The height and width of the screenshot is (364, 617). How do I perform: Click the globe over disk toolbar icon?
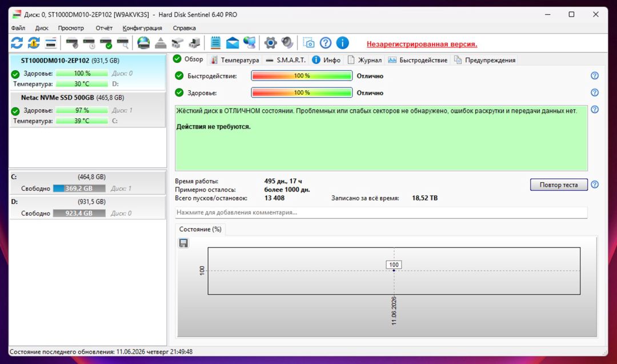(x=143, y=43)
